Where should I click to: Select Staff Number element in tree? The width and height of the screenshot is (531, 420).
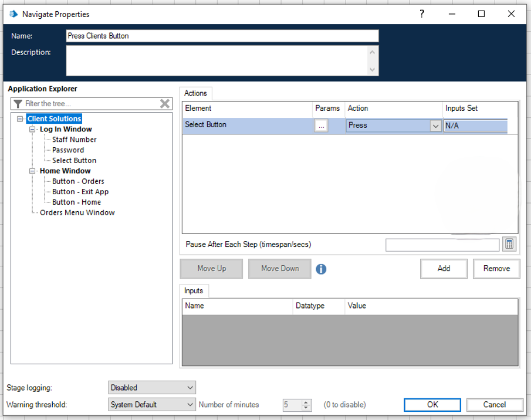pos(74,140)
